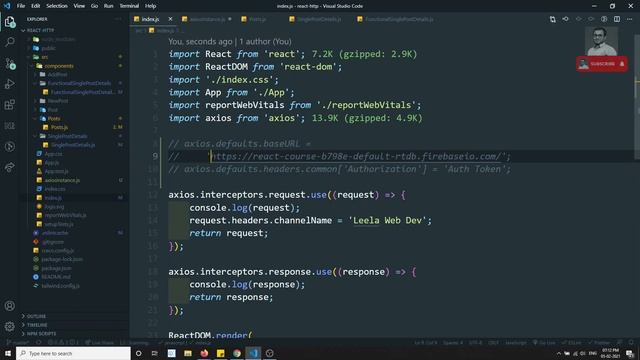Open the Edit menu
Image resolution: width=640 pixels, height=360 pixels.
pyautogui.click(x=36, y=6)
